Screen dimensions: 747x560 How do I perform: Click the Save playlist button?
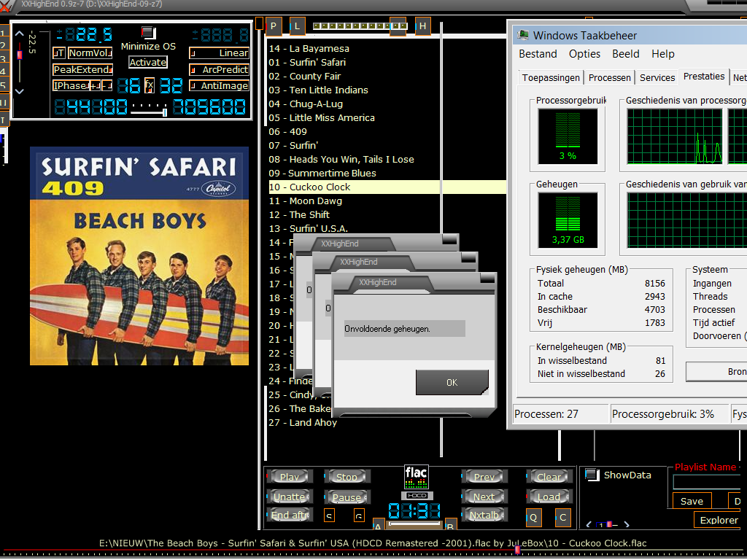[x=692, y=501]
